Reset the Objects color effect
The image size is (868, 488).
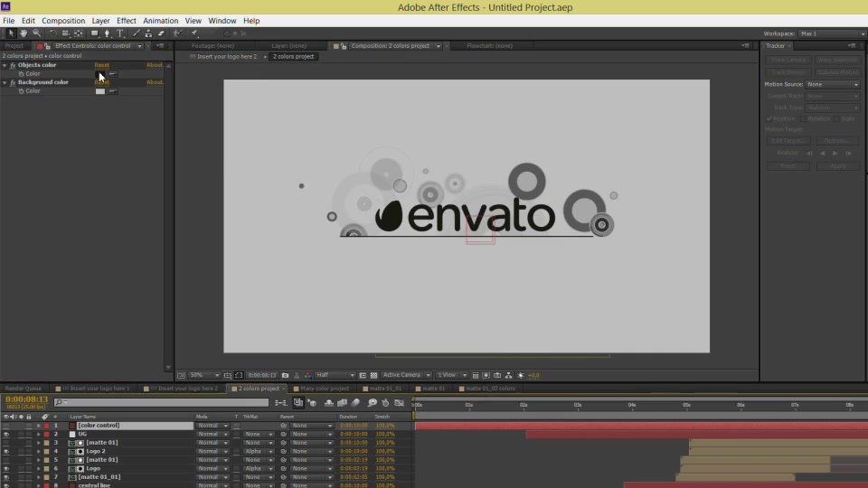click(102, 65)
